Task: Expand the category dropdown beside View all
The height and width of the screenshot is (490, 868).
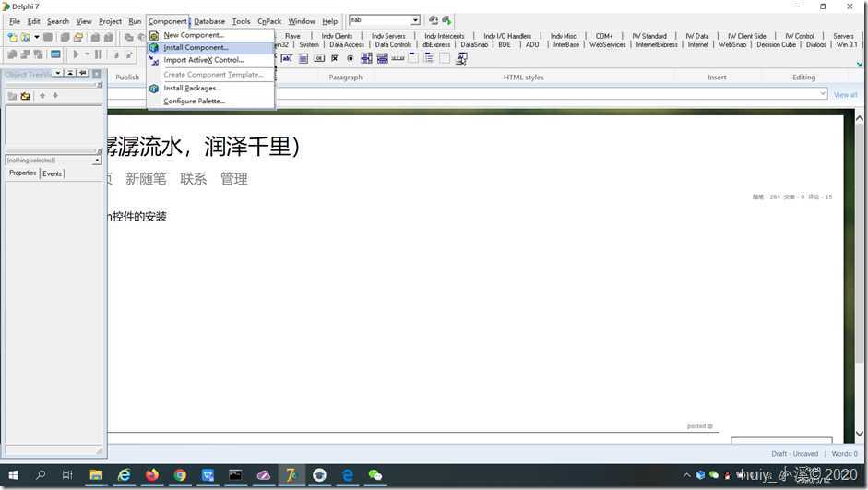Action: (823, 94)
